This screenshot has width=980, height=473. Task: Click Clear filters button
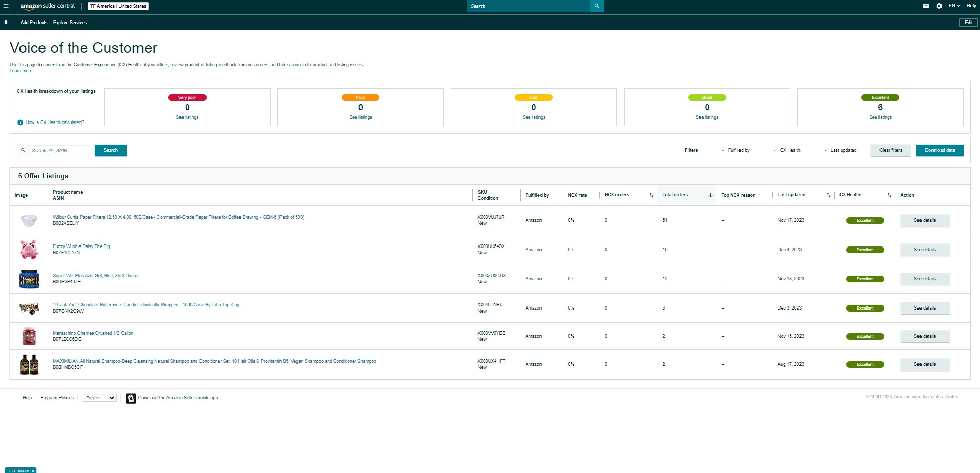891,150
